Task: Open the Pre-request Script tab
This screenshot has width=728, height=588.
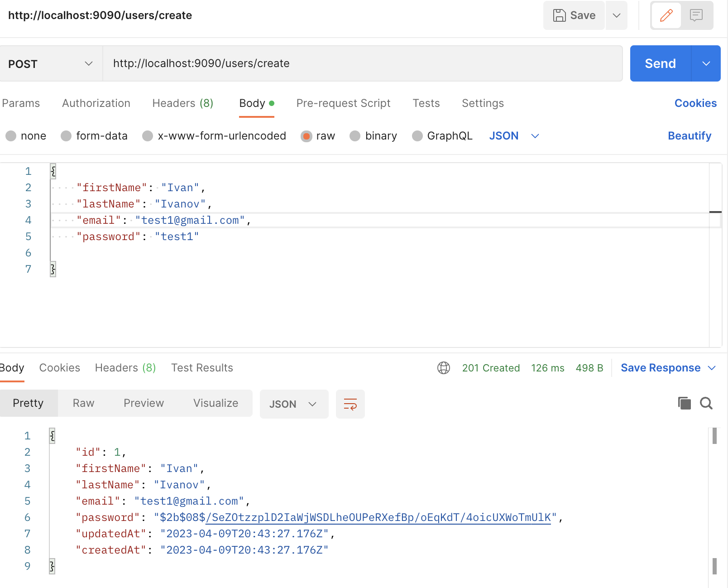Action: tap(343, 103)
